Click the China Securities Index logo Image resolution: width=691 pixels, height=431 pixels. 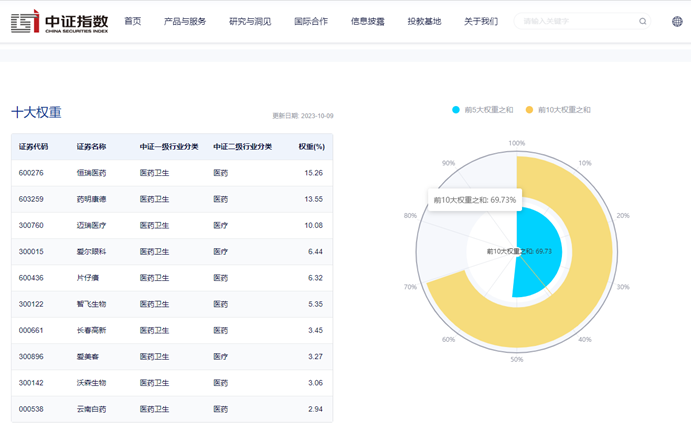click(59, 21)
